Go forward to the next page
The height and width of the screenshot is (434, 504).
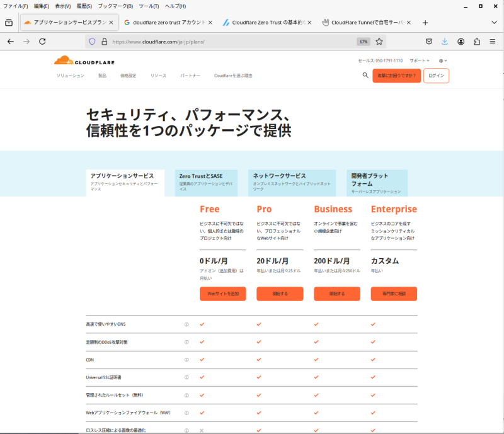(26, 42)
